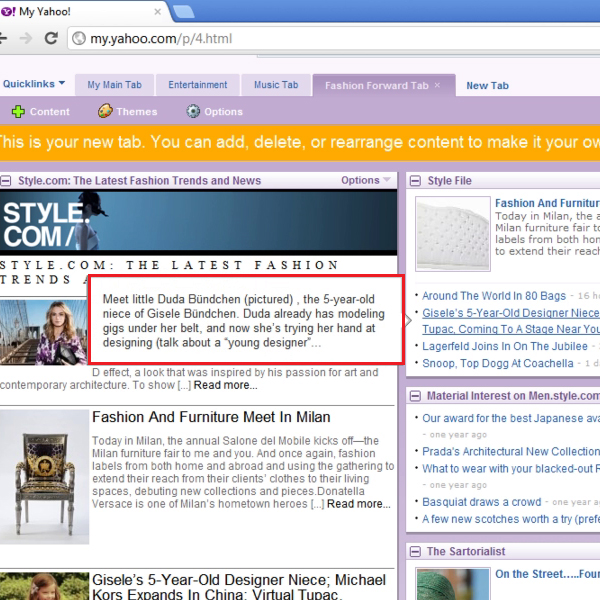Click the address bar URL field

334,38
